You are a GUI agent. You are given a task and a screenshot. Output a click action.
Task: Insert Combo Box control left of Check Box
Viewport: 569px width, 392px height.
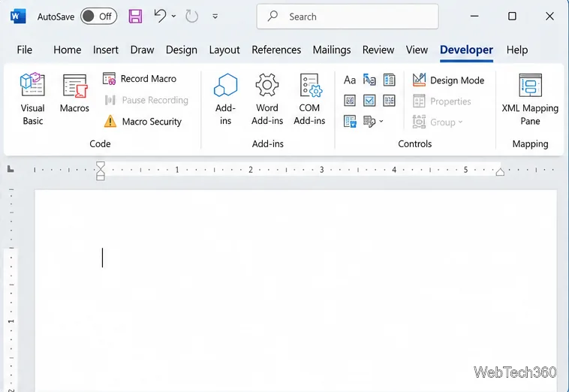(x=350, y=101)
